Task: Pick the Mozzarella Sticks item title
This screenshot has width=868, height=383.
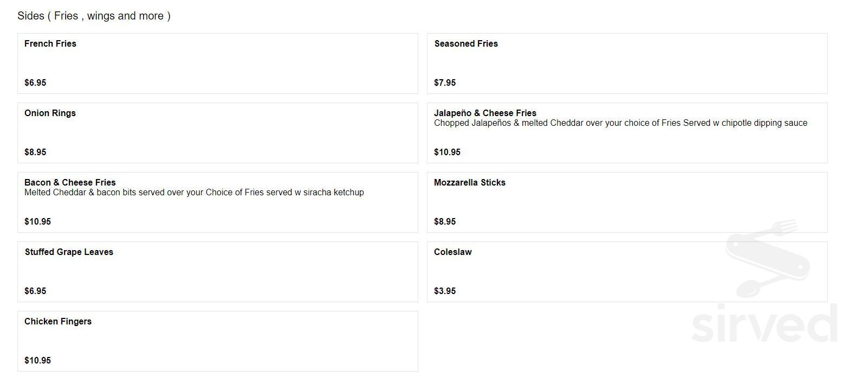Action: (x=470, y=183)
